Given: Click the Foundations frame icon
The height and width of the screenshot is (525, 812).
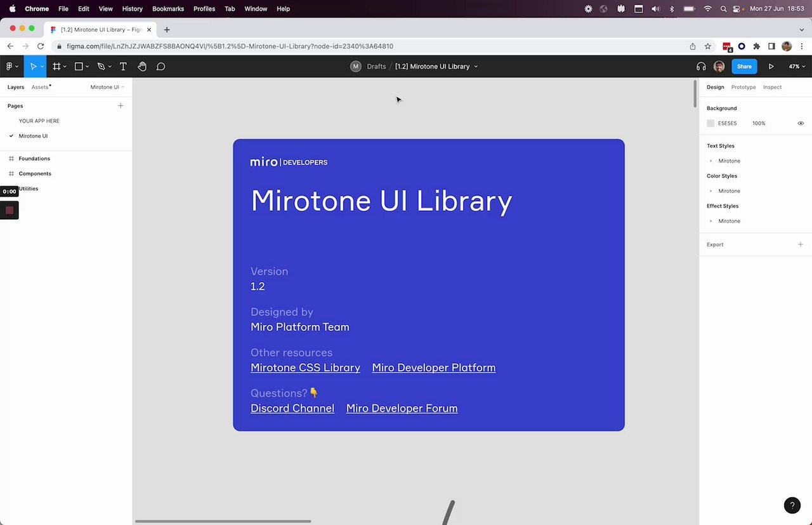Looking at the screenshot, I should pos(11,159).
